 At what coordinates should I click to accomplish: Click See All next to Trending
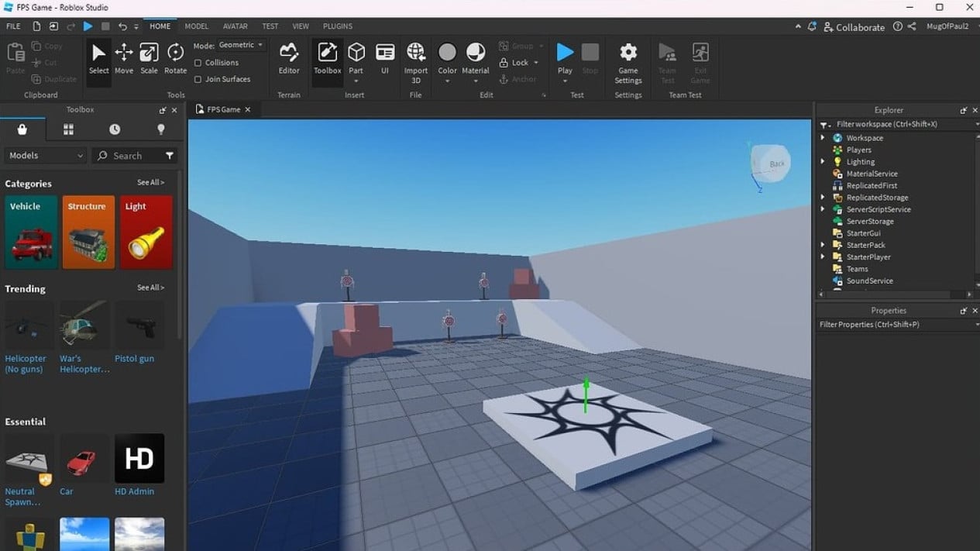[x=151, y=288]
